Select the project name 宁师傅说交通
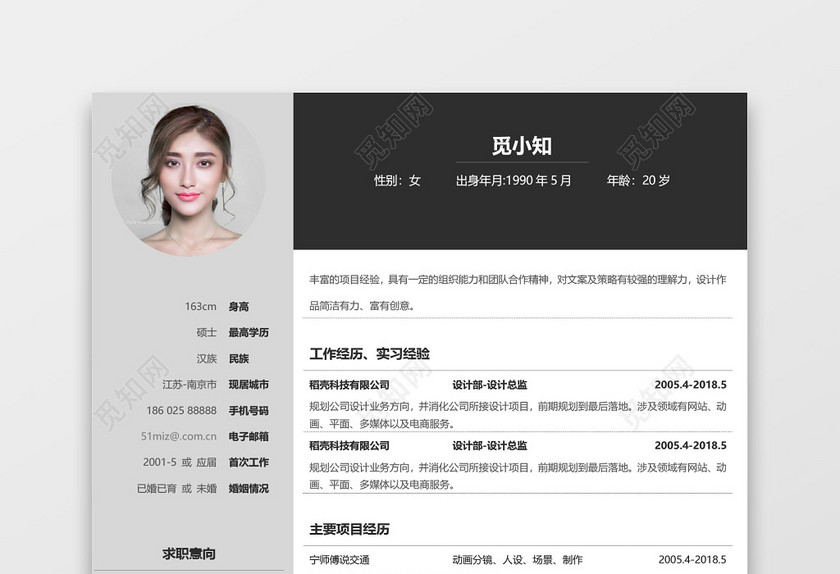 pos(339,560)
